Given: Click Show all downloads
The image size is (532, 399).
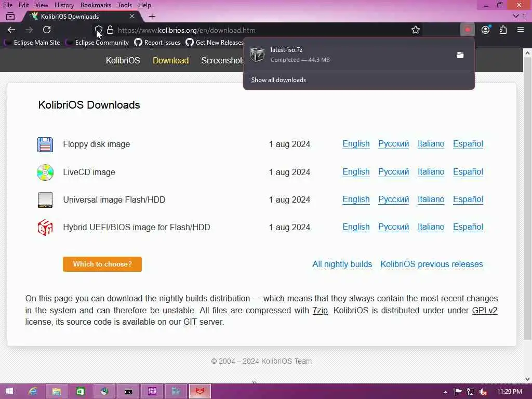Looking at the screenshot, I should click(278, 80).
